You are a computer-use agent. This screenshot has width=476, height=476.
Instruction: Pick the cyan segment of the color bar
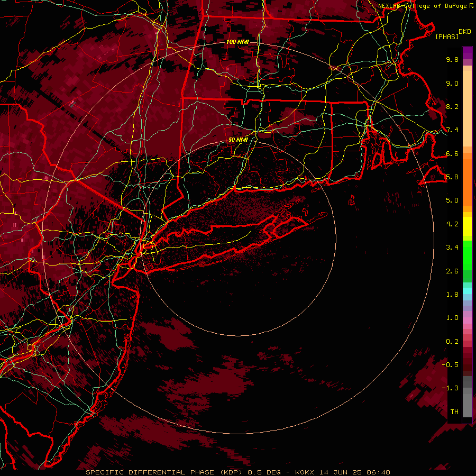[467, 290]
